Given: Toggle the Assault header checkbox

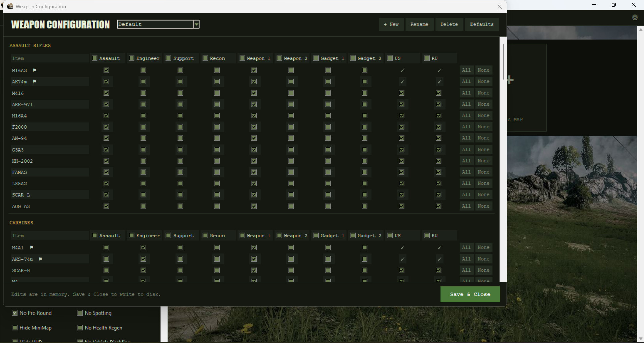Looking at the screenshot, I should tap(95, 58).
